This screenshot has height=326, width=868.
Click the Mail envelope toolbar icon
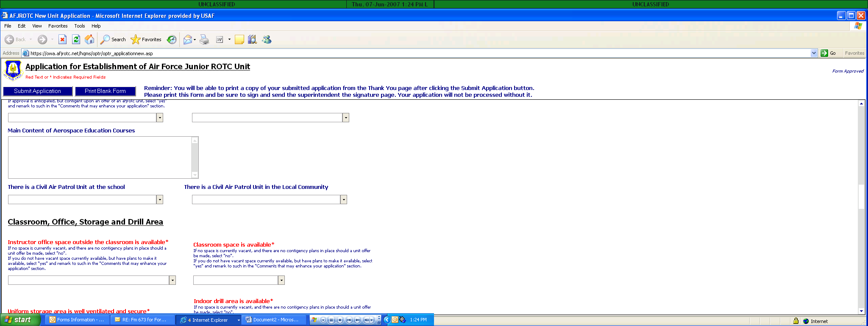pos(188,39)
